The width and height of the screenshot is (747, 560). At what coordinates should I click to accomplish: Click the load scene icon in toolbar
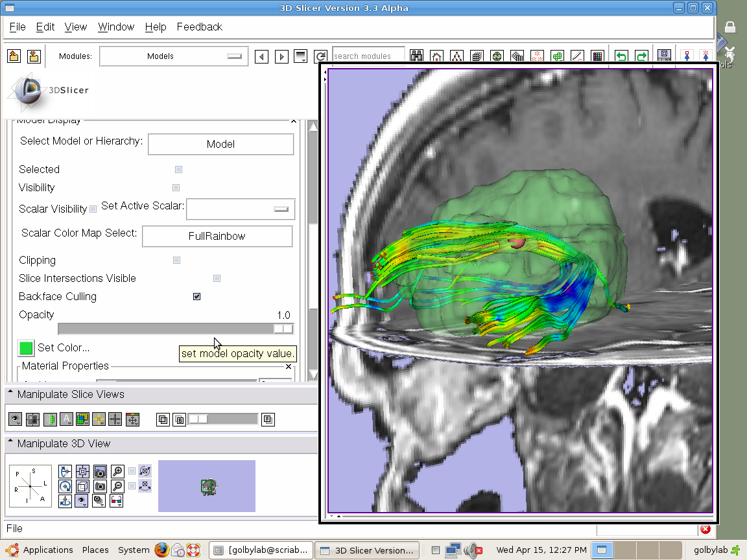pyautogui.click(x=14, y=56)
